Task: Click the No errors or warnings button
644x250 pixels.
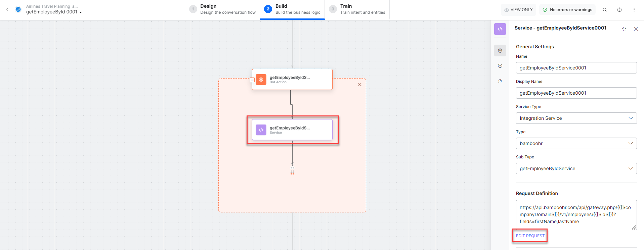Action: coord(567,10)
